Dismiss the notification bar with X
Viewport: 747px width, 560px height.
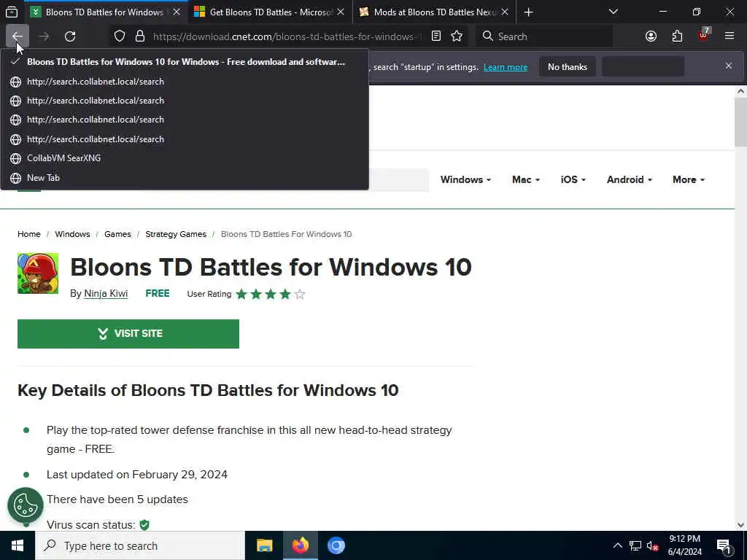coord(729,66)
